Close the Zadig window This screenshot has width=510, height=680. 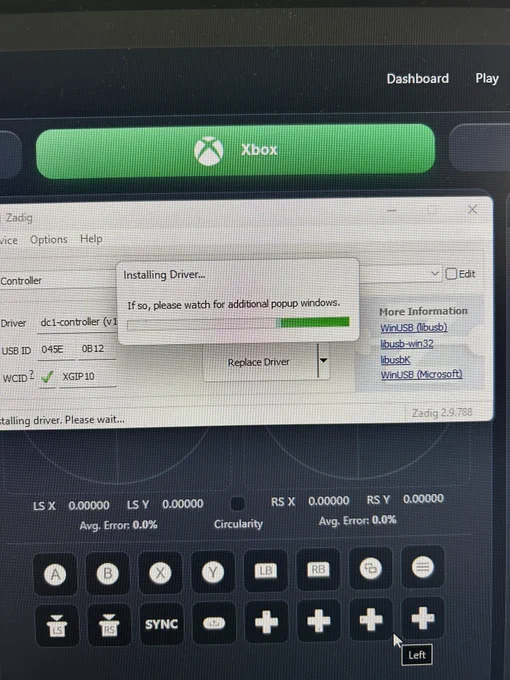pos(472,210)
